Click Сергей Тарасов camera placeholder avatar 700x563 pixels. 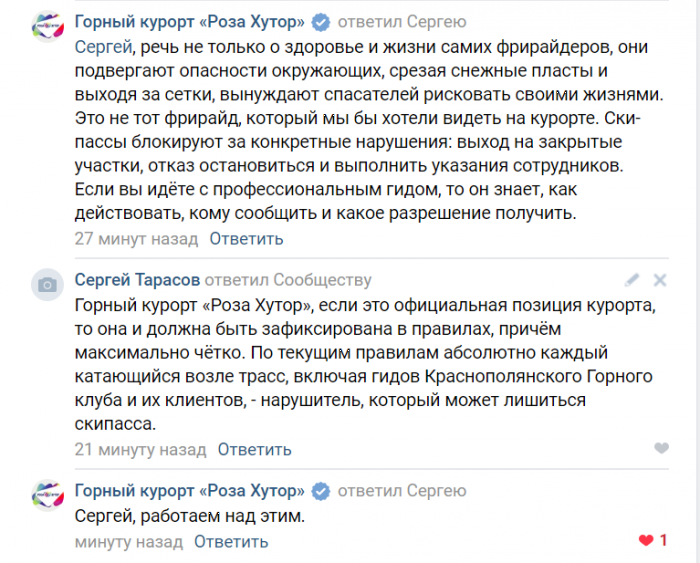(x=47, y=284)
